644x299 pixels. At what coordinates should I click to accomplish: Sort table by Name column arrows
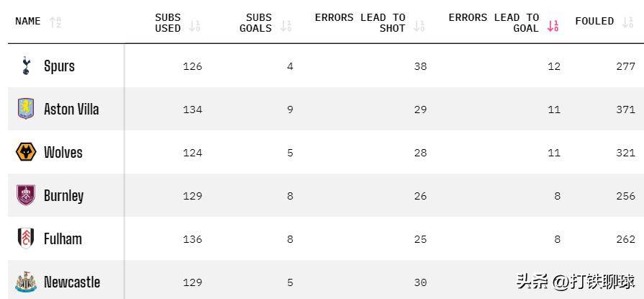click(55, 22)
